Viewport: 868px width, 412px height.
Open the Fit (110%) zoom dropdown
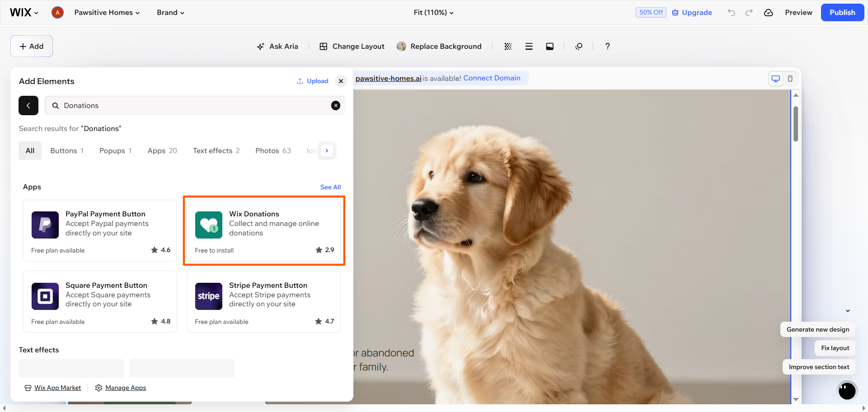coord(433,12)
